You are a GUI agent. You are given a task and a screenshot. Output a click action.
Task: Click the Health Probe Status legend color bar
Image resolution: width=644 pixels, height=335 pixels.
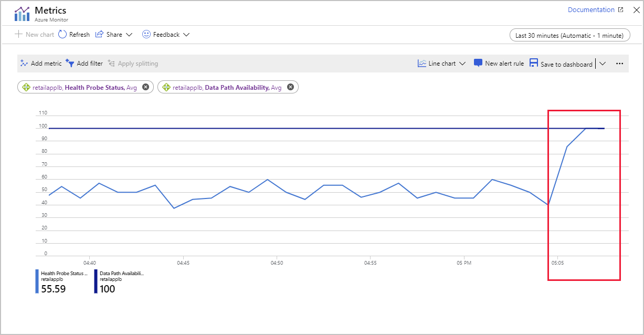pyautogui.click(x=37, y=281)
